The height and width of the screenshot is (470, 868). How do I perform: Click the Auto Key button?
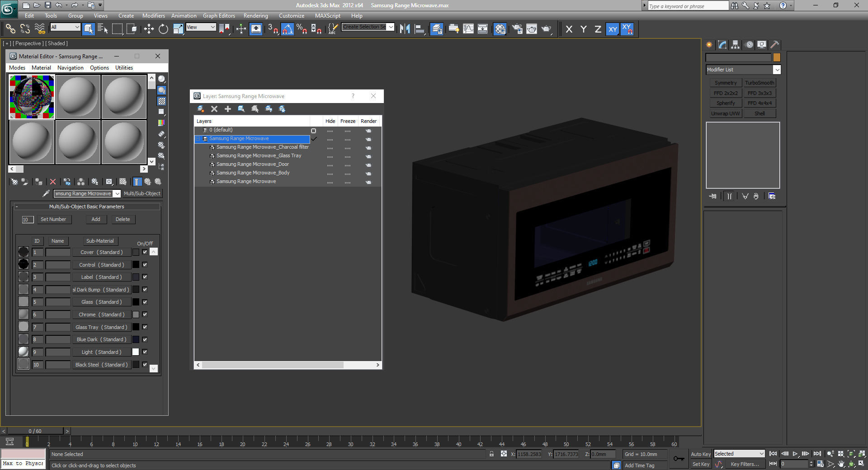pos(700,454)
